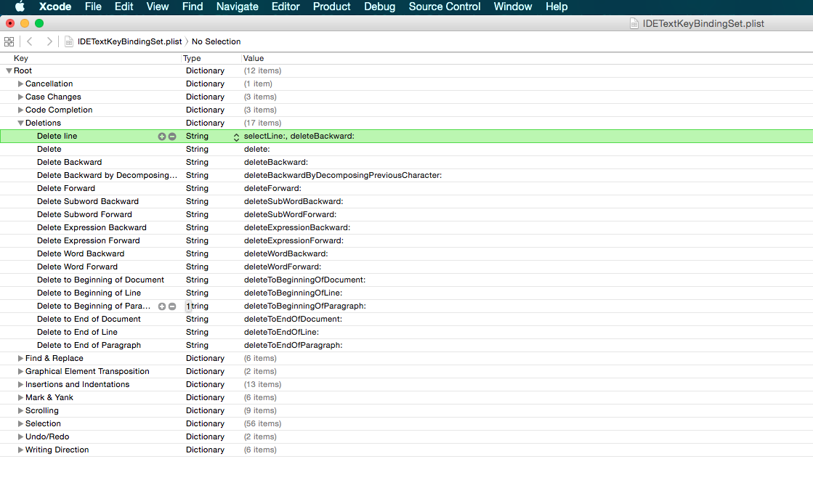813x504 pixels.
Task: Click the value 'deleteToEndOfLine:'
Action: [x=282, y=332]
